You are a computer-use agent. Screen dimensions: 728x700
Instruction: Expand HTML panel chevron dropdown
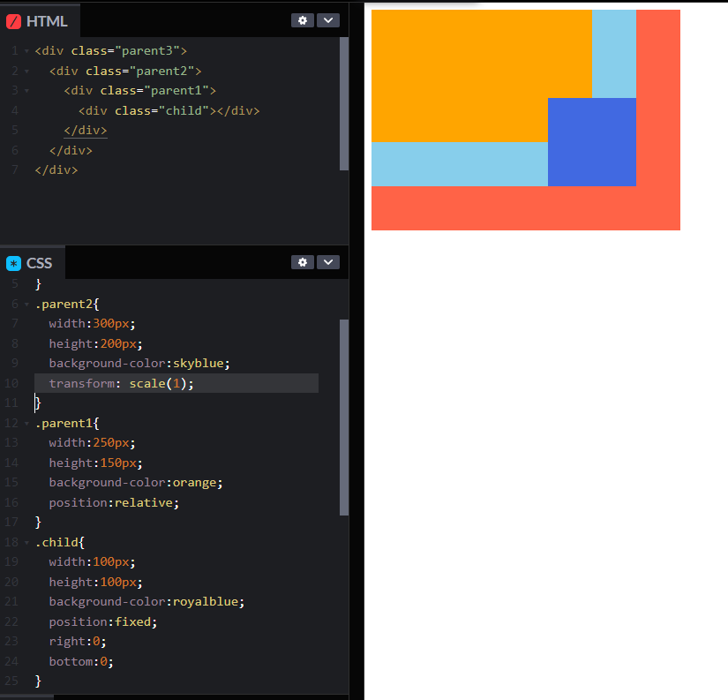(327, 20)
